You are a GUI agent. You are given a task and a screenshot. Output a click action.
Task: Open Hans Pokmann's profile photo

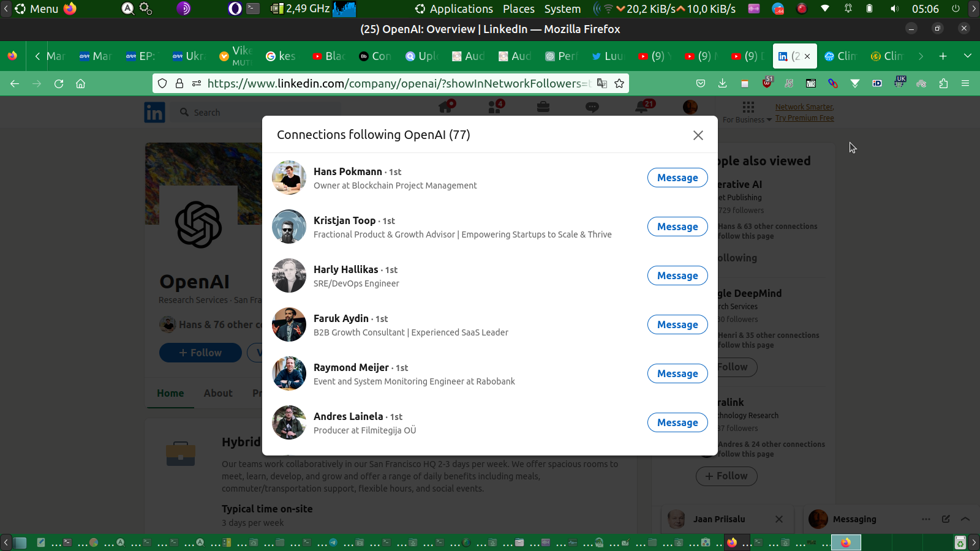pyautogui.click(x=289, y=178)
